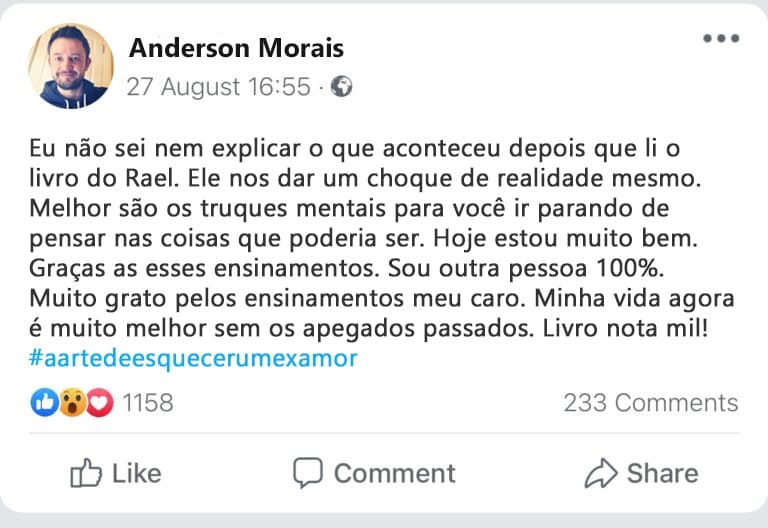Image resolution: width=768 pixels, height=528 pixels.
Task: Click the globe Public privacy icon
Action: tap(341, 88)
